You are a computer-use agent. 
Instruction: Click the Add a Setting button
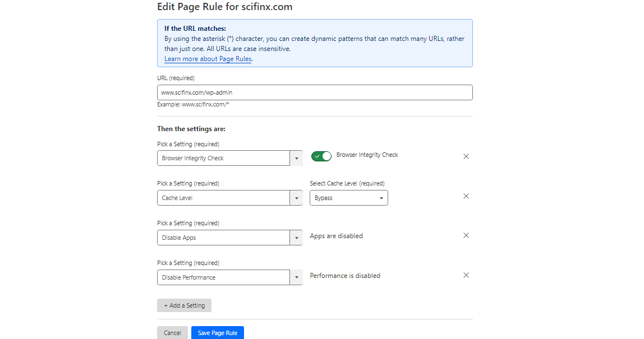point(184,305)
